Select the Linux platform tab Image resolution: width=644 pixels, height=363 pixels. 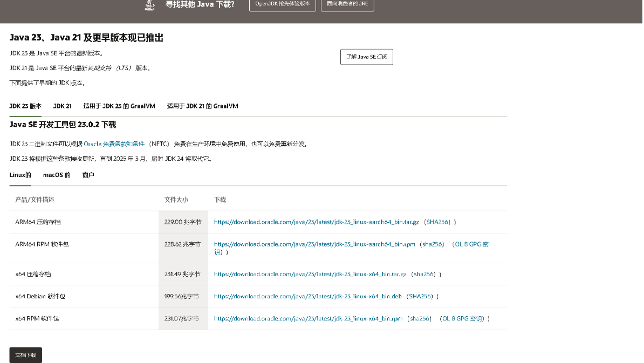click(x=20, y=175)
